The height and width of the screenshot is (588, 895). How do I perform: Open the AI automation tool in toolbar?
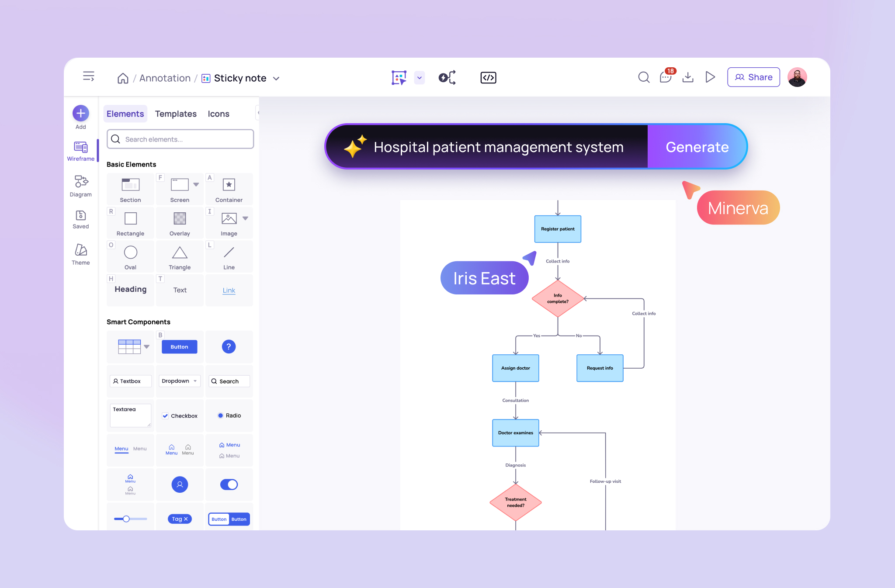pyautogui.click(x=447, y=77)
